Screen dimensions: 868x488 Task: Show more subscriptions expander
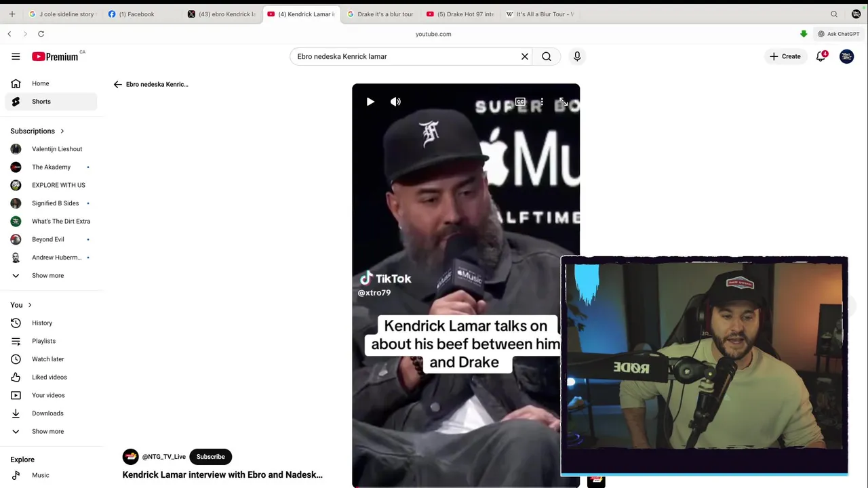click(52, 275)
